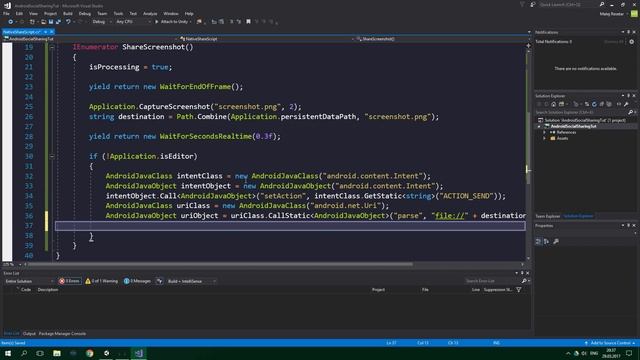
Task: Click the Solution Explorer Properties wrench icon
Action: coord(626,104)
